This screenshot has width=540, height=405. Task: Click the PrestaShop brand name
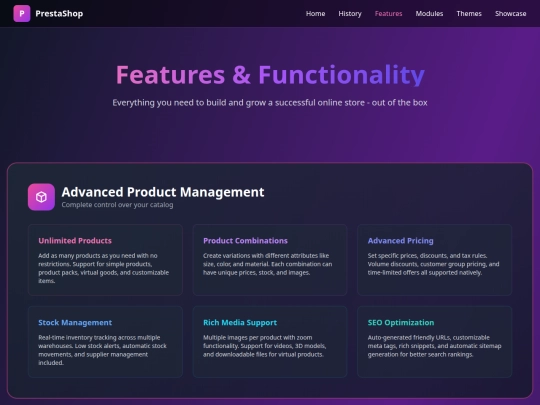point(59,13)
